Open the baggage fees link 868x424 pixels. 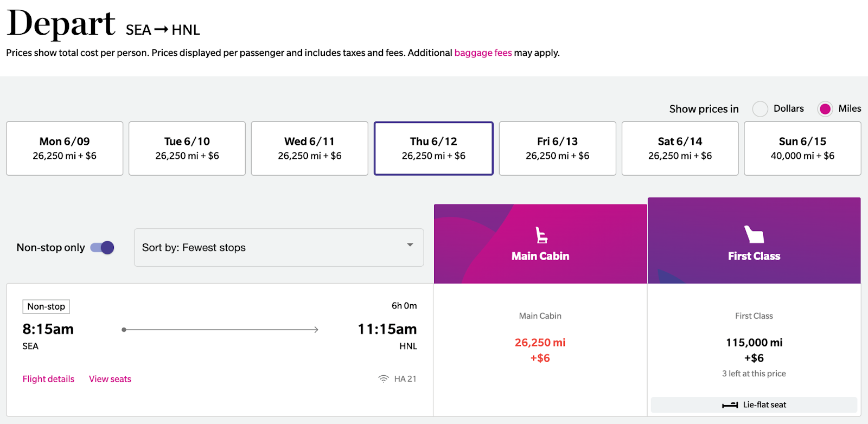483,53
